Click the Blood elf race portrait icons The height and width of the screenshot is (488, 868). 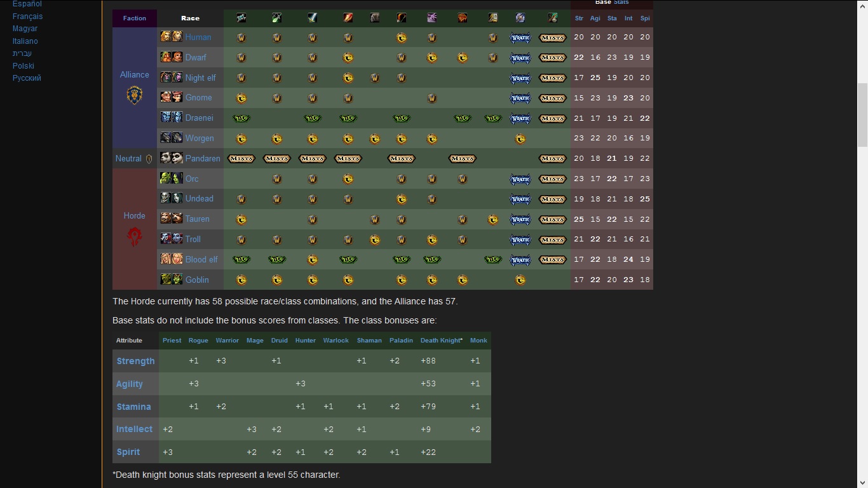[172, 259]
